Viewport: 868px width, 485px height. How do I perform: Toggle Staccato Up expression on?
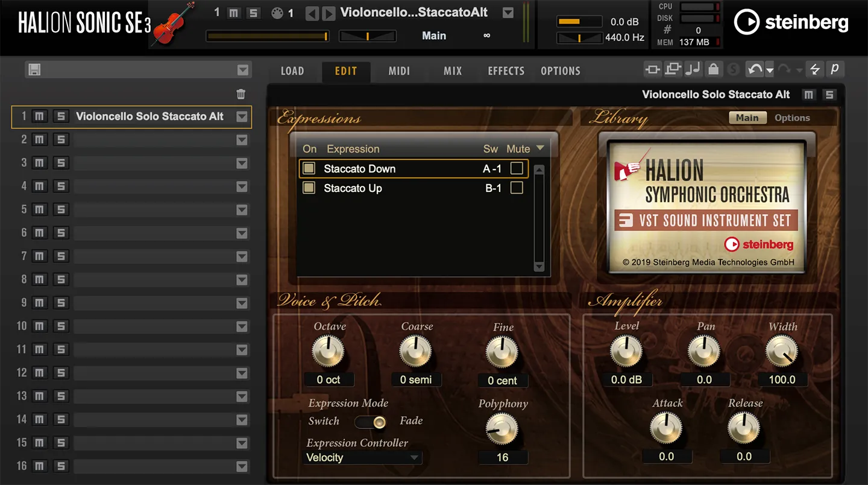tap(309, 188)
